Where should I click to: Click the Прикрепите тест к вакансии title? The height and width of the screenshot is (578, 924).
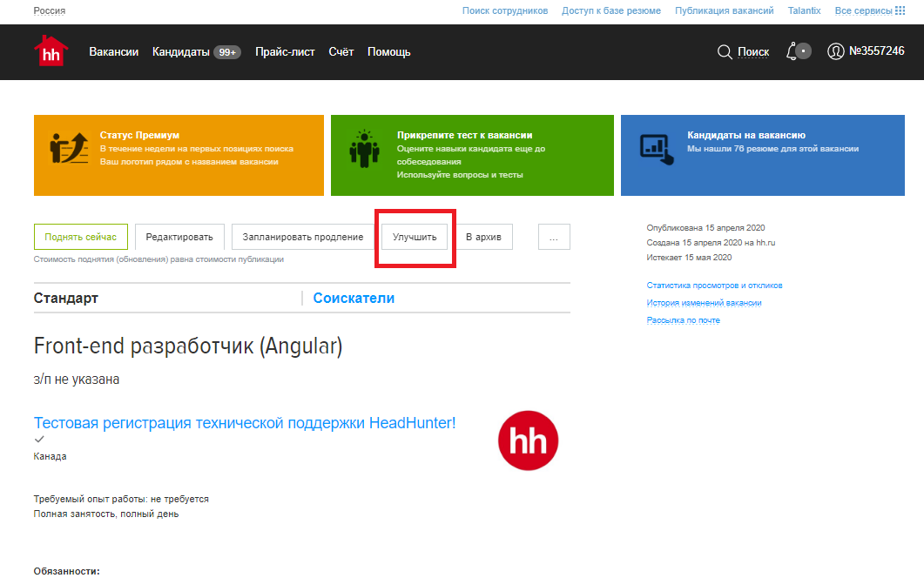tap(464, 135)
